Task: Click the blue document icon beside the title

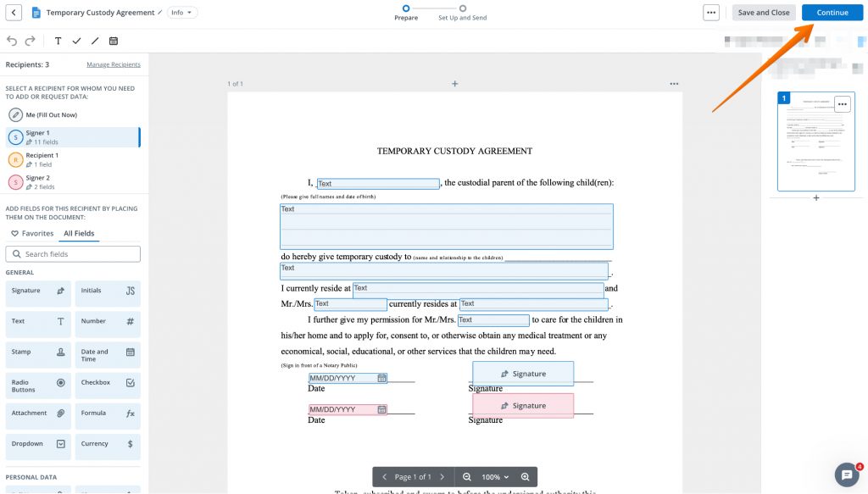Action: [36, 12]
